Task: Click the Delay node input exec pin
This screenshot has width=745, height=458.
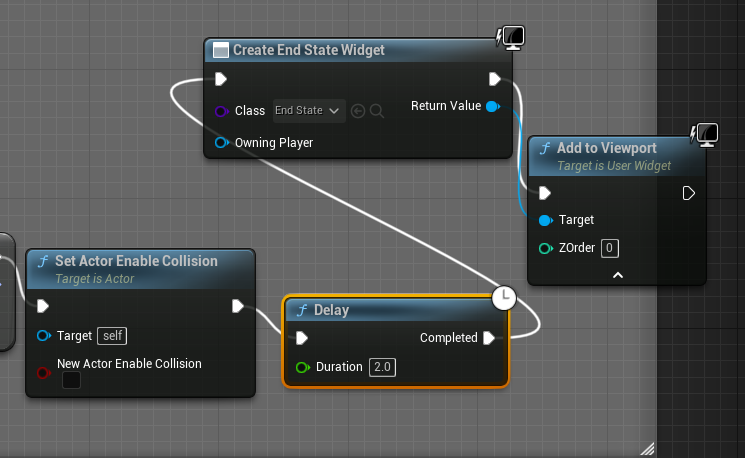Action: click(302, 338)
